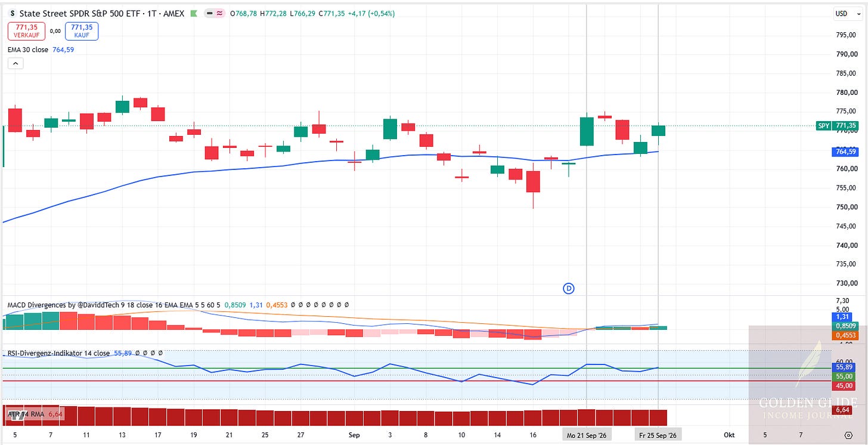Click the 795,00 price axis label
The width and height of the screenshot is (868, 445).
click(x=847, y=35)
